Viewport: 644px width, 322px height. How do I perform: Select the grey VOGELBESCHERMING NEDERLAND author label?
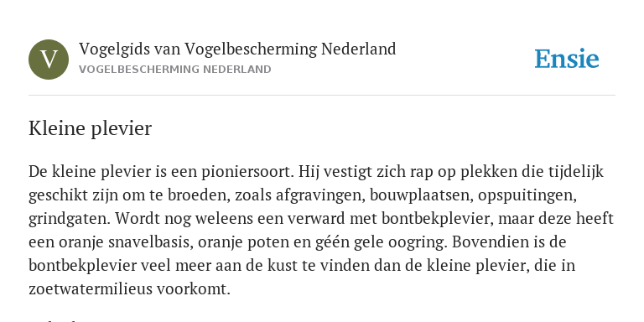pos(175,70)
